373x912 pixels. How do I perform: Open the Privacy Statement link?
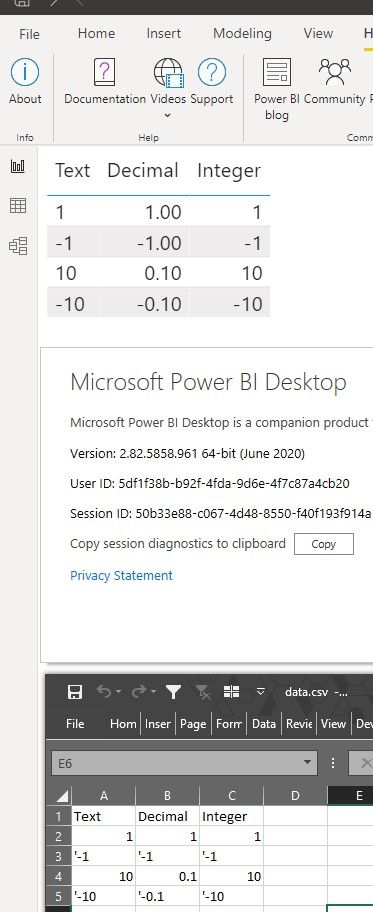(x=121, y=575)
